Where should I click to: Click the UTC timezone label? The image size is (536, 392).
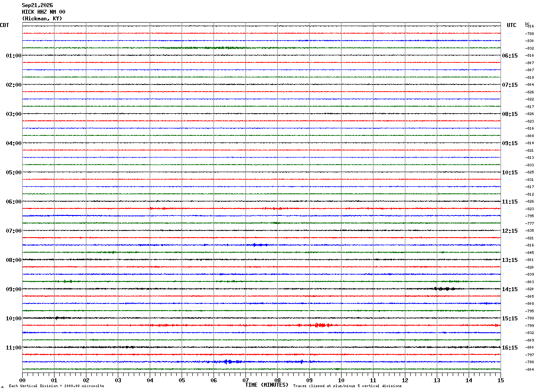coord(512,25)
